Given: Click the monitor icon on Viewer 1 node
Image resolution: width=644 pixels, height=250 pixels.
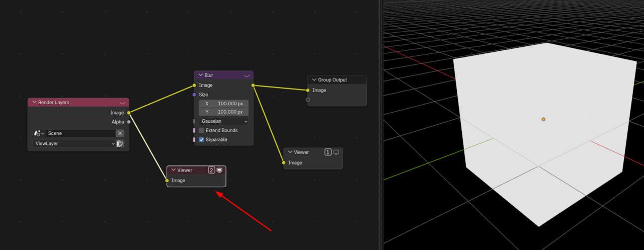Looking at the screenshot, I should pos(336,152).
